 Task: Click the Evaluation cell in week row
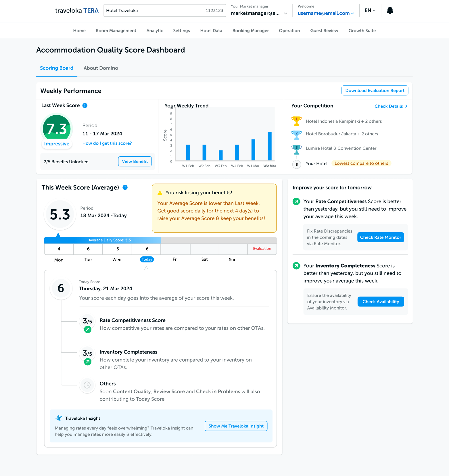tap(262, 249)
